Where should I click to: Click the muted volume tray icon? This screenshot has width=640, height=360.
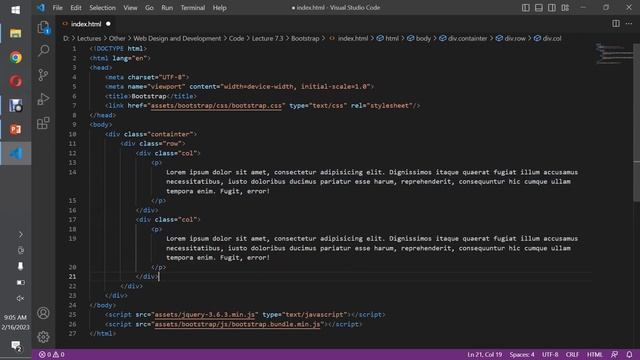click(20, 298)
